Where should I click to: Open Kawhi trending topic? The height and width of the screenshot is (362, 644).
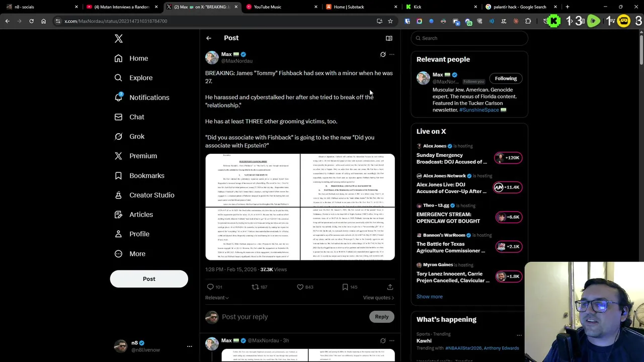click(424, 341)
